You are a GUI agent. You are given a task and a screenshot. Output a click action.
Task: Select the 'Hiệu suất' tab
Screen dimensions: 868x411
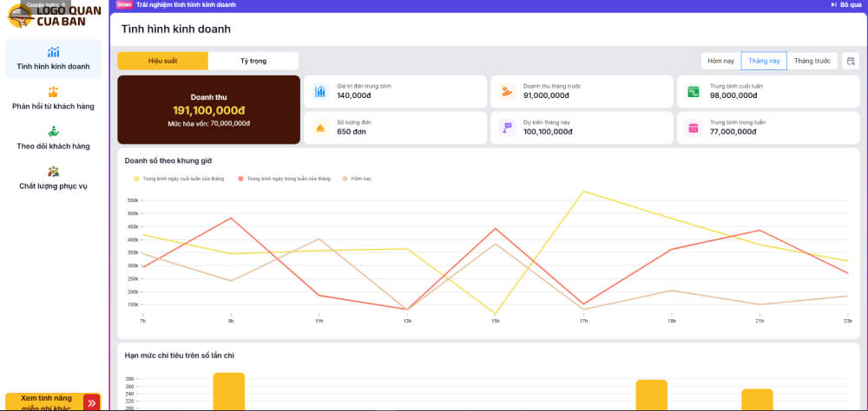click(x=162, y=61)
